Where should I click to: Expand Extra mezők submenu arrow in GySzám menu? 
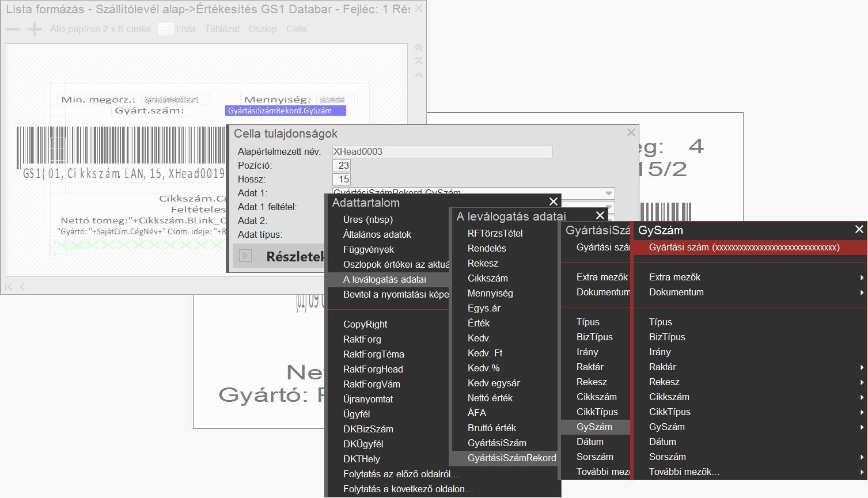click(862, 277)
